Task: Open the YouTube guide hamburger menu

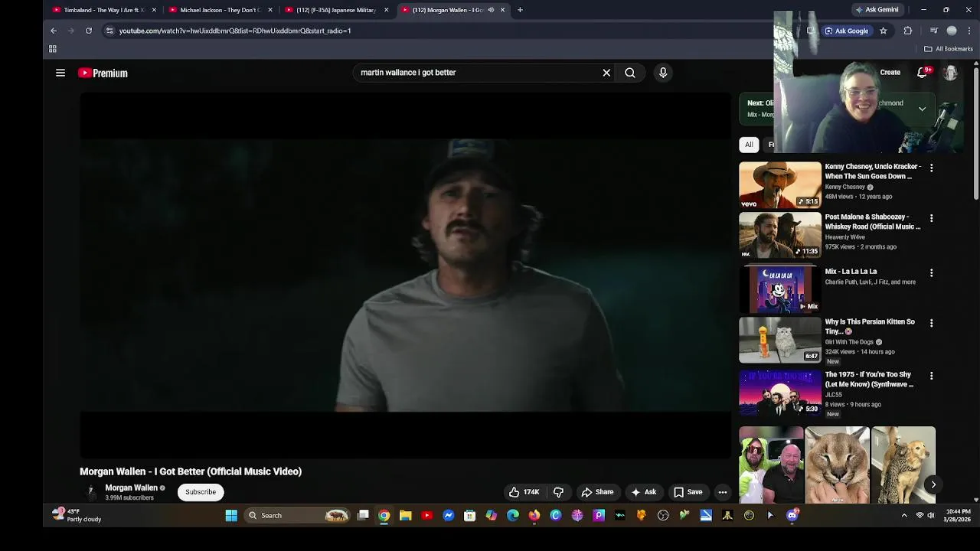Action: click(x=60, y=73)
